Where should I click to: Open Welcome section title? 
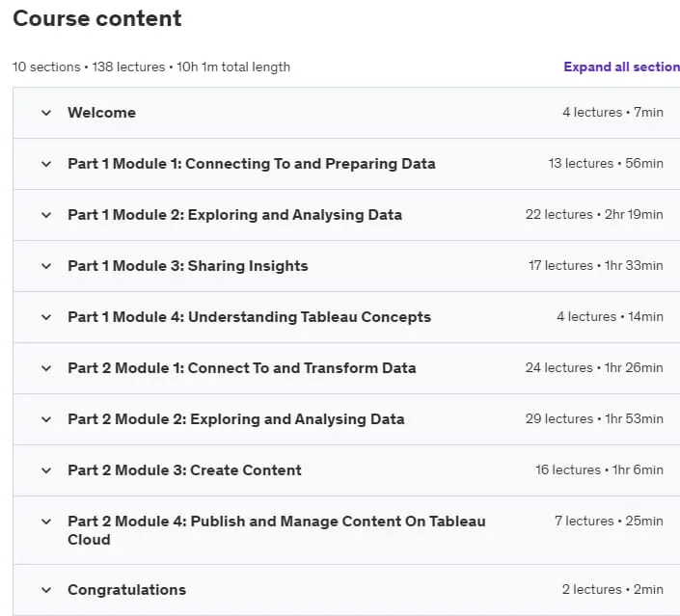pos(102,113)
